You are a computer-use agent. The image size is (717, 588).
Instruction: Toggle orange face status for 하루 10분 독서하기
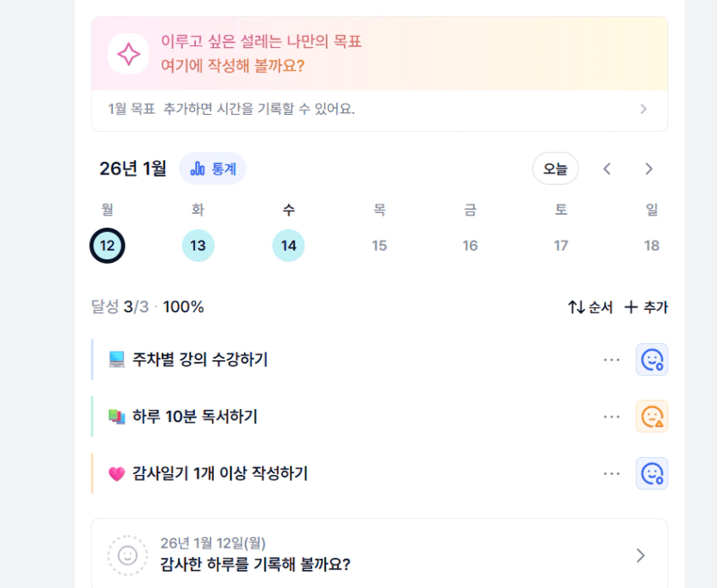(651, 416)
